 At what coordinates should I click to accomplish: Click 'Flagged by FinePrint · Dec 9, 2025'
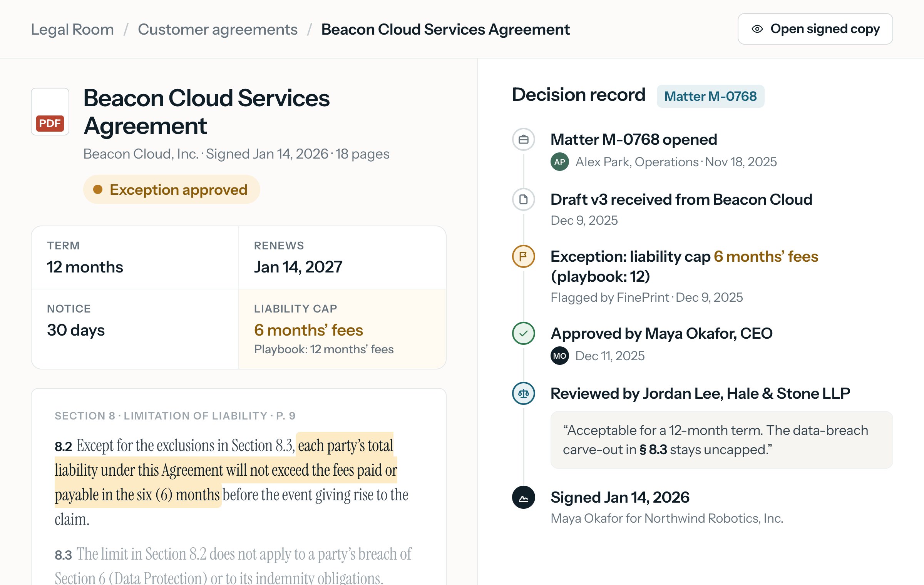pos(647,298)
